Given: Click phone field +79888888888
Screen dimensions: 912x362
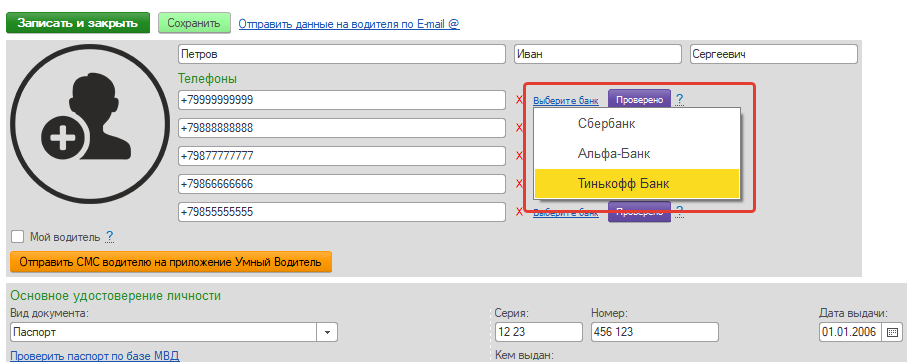Looking at the screenshot, I should coord(342,128).
